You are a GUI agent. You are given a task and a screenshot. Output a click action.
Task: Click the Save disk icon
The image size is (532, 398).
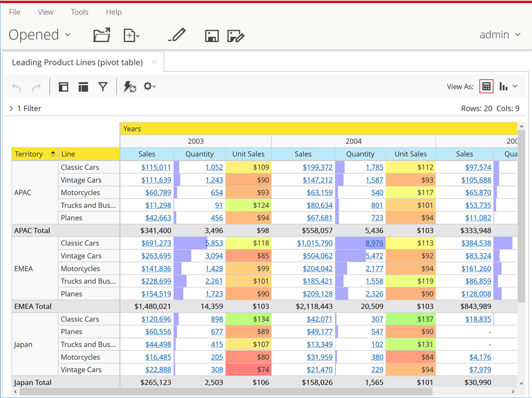pyautogui.click(x=212, y=36)
